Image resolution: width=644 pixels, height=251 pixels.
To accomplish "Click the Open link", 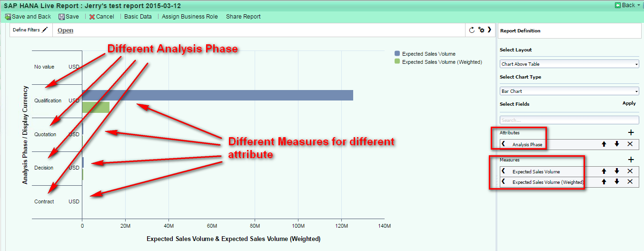I will click(x=65, y=30).
